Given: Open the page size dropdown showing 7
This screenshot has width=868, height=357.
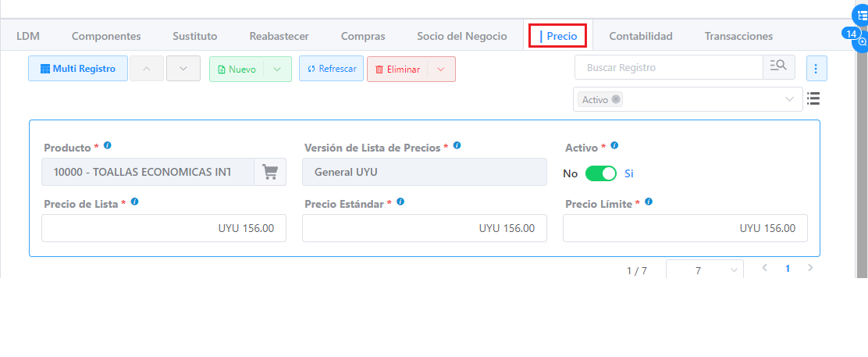Looking at the screenshot, I should click(x=704, y=270).
